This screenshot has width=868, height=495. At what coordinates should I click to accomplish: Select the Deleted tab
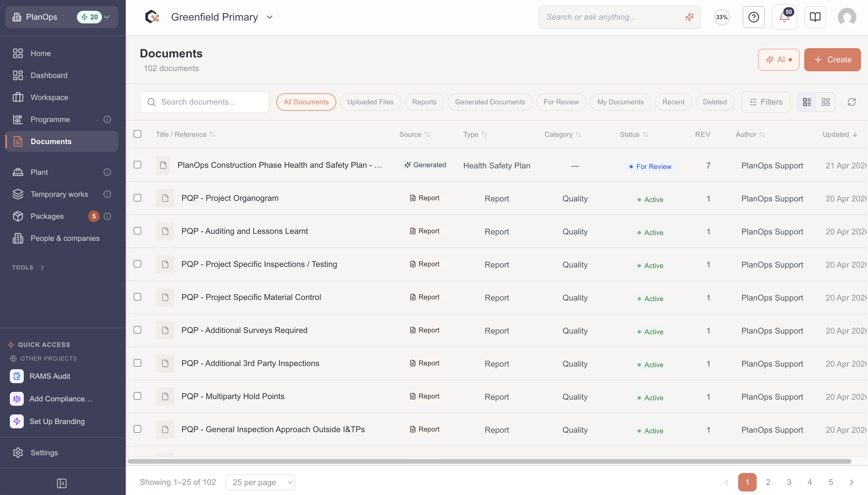click(715, 102)
